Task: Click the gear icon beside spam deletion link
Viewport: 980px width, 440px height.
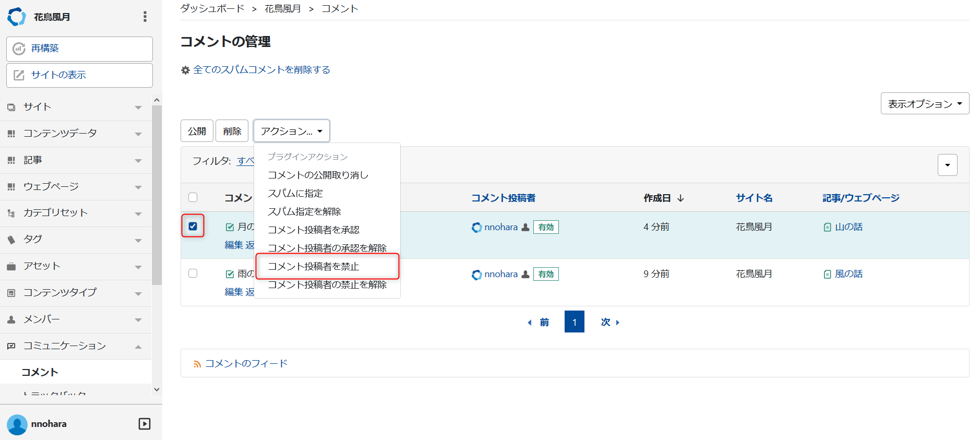Action: [185, 70]
